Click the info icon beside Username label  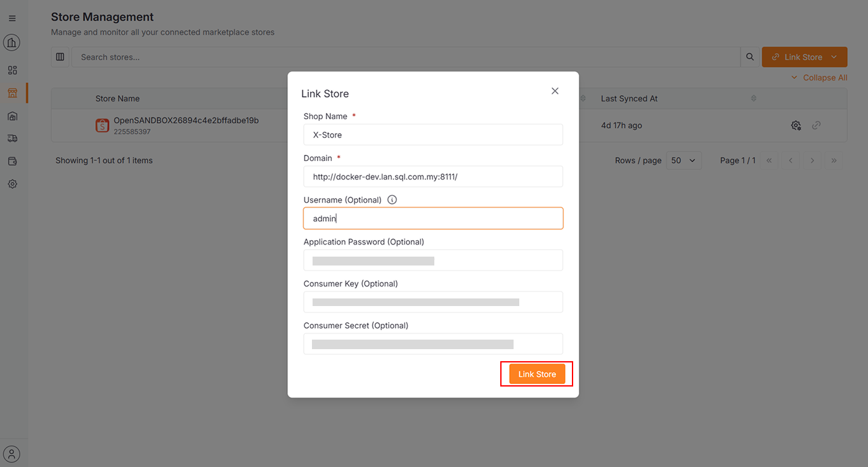point(392,200)
